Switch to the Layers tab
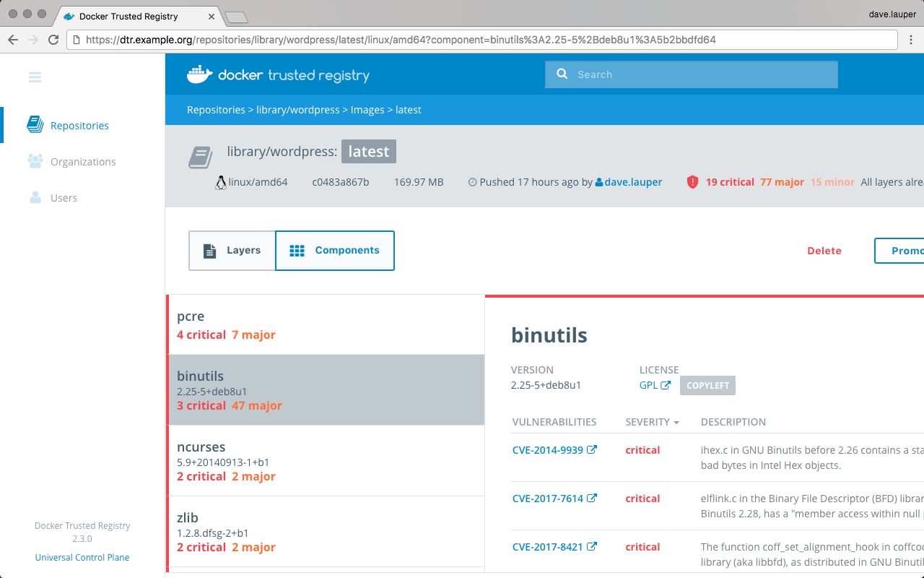 click(x=232, y=251)
